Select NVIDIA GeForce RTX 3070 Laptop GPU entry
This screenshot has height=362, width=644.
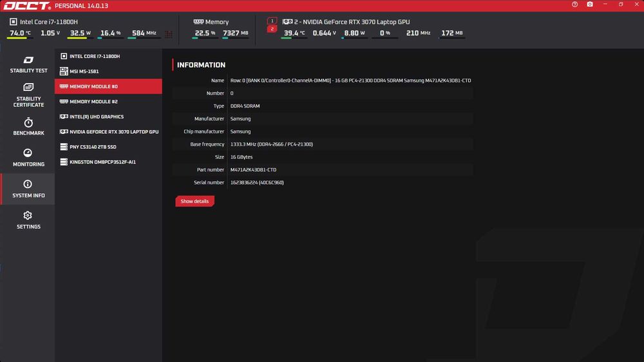(108, 132)
